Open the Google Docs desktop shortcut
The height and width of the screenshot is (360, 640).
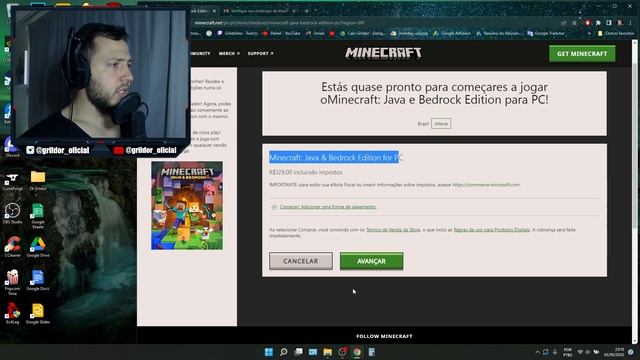click(x=38, y=280)
